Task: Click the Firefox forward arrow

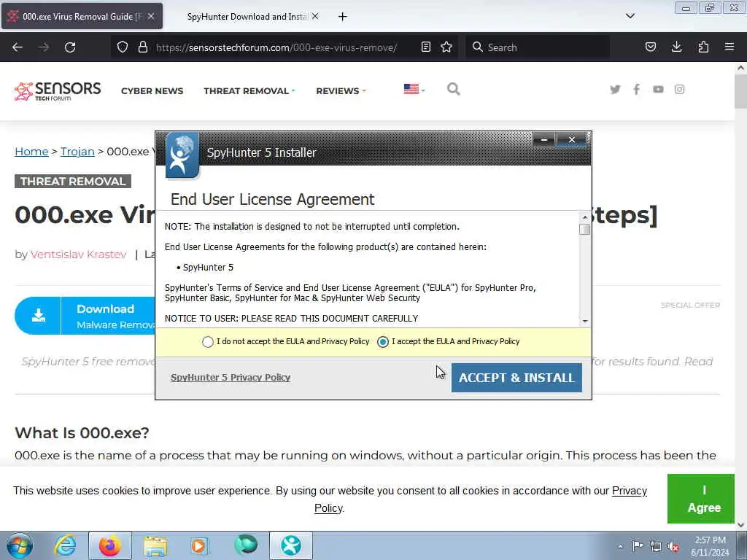Action: [44, 47]
